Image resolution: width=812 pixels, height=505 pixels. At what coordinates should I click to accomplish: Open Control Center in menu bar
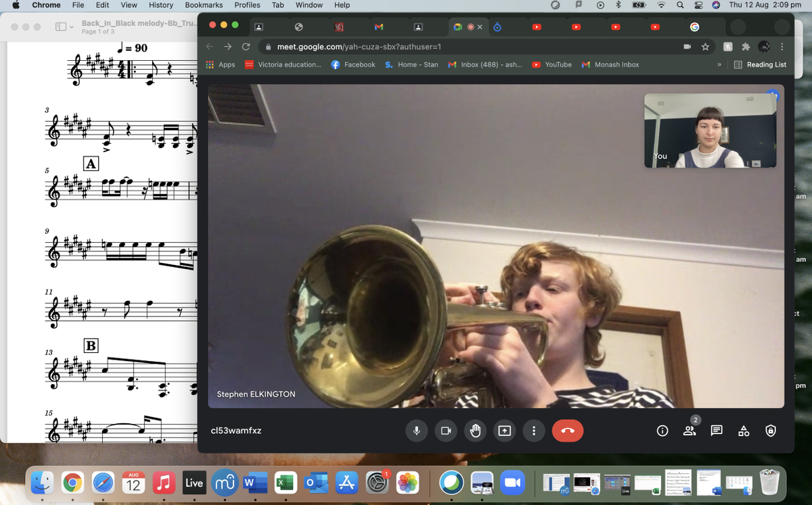698,5
